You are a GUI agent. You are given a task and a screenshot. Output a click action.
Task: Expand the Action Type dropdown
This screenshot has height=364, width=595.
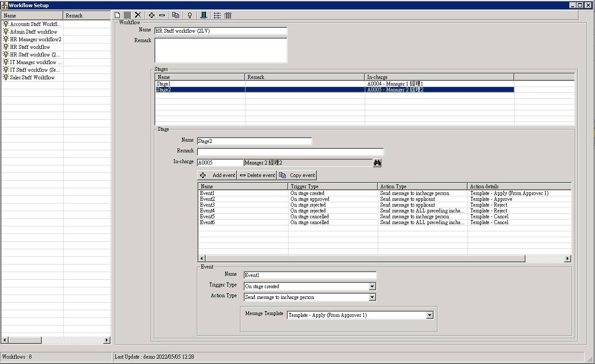pyautogui.click(x=372, y=297)
